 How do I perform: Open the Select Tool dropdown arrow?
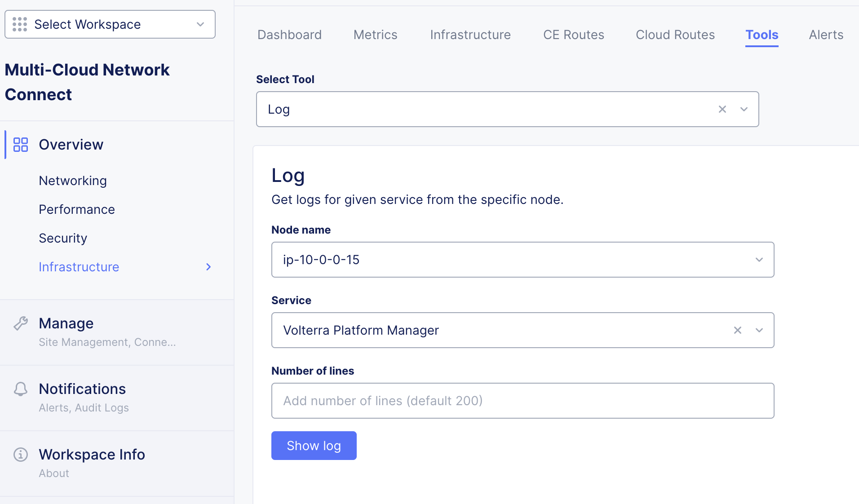tap(744, 109)
